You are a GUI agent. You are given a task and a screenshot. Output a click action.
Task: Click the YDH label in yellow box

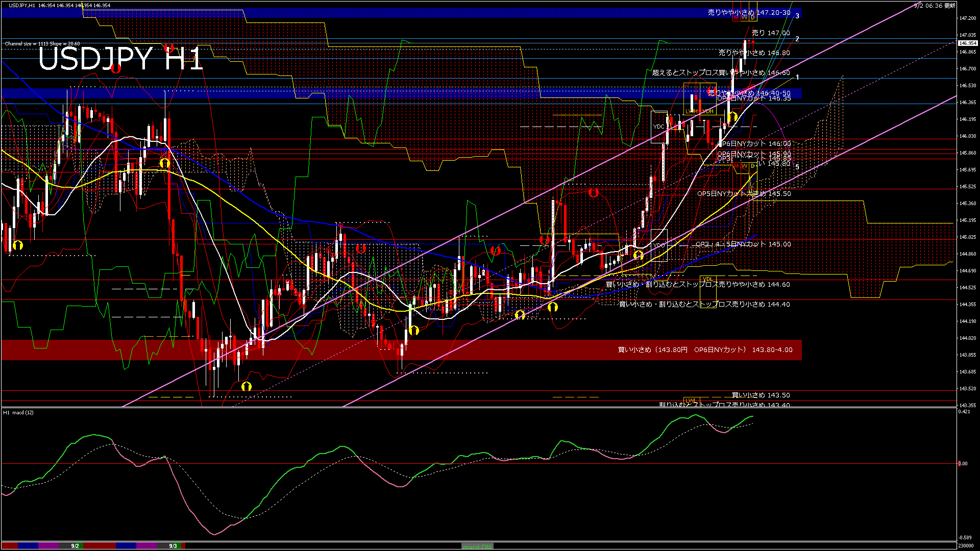click(707, 111)
